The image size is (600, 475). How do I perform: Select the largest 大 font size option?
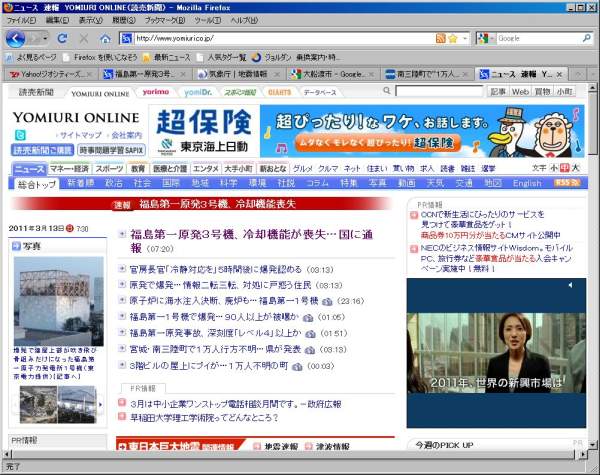click(x=574, y=168)
